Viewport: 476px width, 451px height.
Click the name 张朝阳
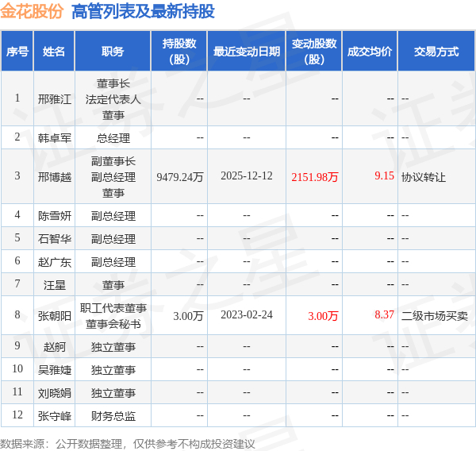click(54, 316)
